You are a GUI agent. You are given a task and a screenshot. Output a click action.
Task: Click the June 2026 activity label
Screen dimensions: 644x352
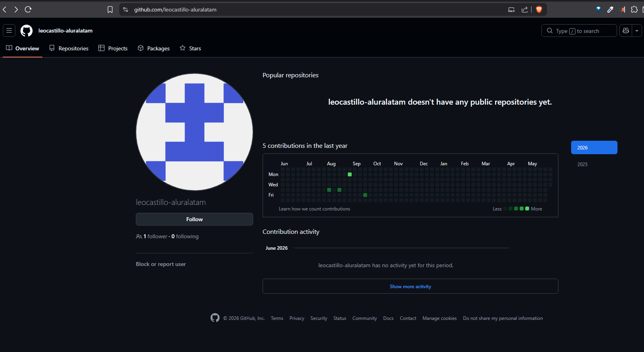(x=276, y=248)
